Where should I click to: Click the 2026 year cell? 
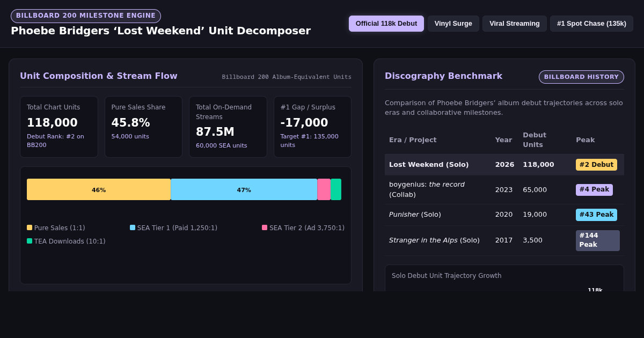tap(504, 165)
